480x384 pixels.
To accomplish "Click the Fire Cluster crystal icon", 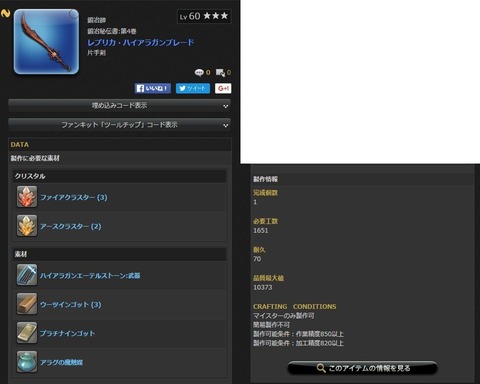I will pos(27,197).
